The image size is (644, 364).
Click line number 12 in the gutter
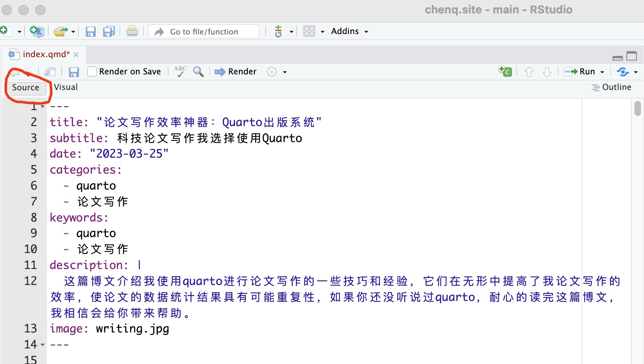pos(31,281)
